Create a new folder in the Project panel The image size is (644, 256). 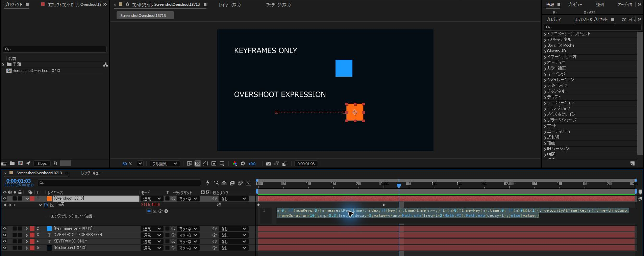(12, 163)
